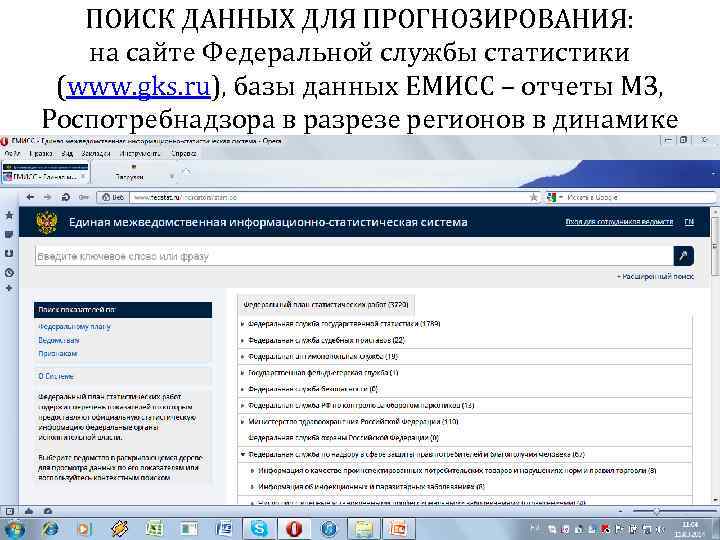Viewport: 720px width, 540px height.
Task: Open the www.gks.ru hyperlink in the slide title
Action: [x=139, y=86]
